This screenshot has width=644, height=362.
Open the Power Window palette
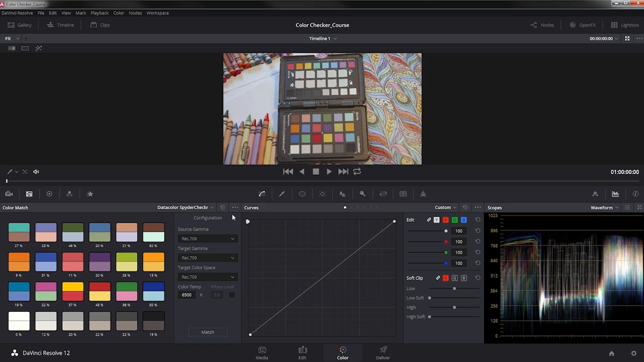click(302, 194)
